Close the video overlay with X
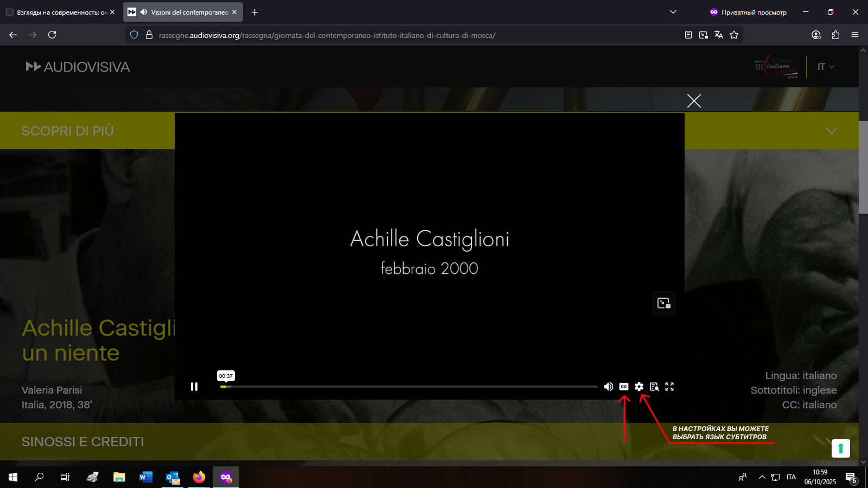 point(694,101)
